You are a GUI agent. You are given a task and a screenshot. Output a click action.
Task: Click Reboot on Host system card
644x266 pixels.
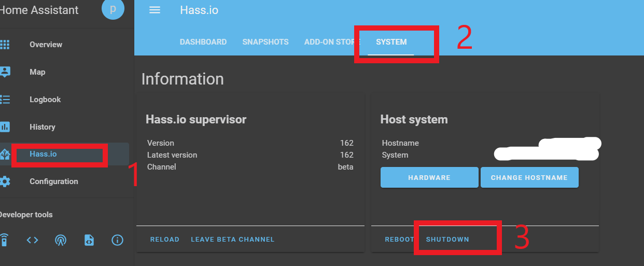click(x=399, y=240)
